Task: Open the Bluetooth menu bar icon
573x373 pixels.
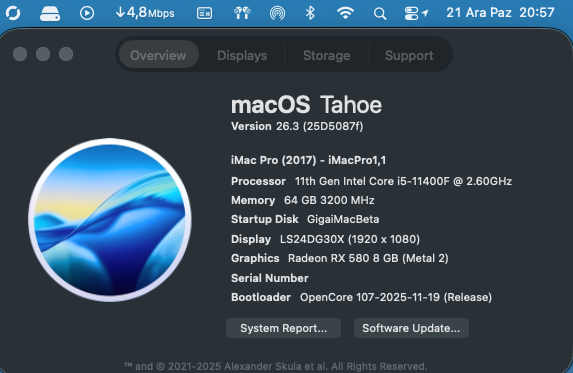Action: point(310,13)
